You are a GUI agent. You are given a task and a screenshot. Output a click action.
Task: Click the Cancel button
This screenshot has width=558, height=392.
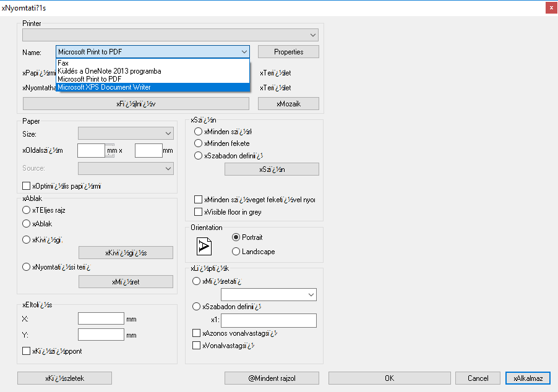[x=478, y=378]
